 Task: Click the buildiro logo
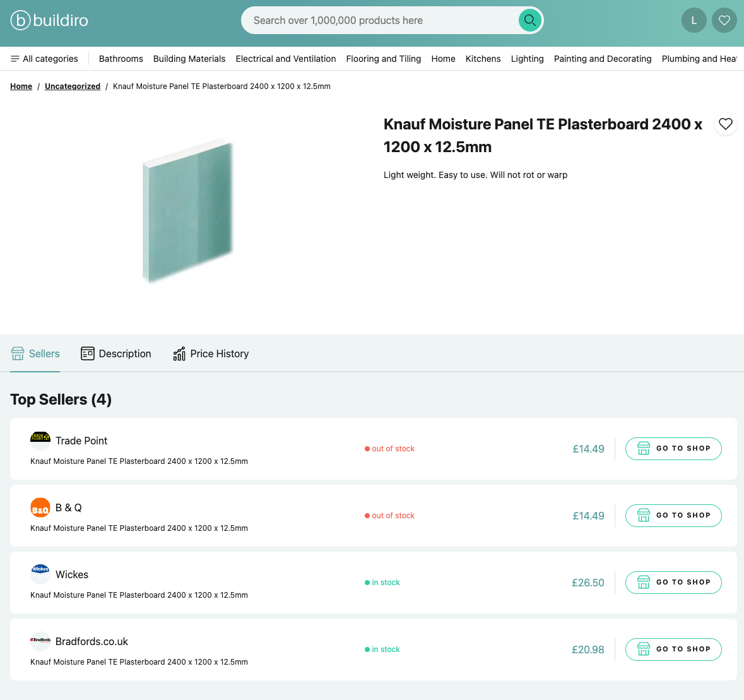point(49,20)
